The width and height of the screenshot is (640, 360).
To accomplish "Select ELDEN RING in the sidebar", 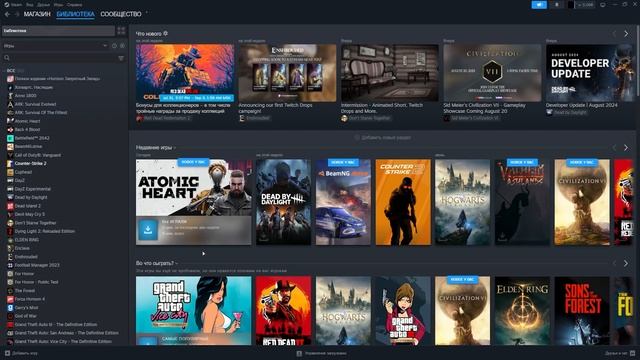I will (x=27, y=240).
